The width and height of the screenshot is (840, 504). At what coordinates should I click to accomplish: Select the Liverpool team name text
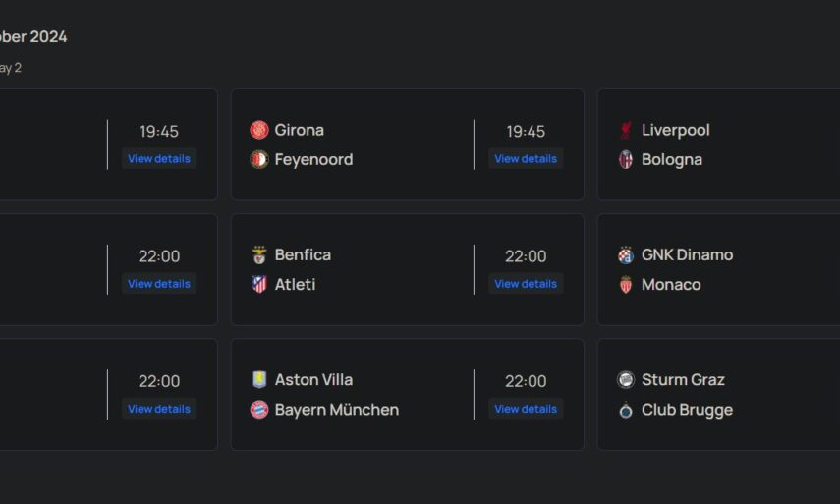[675, 130]
